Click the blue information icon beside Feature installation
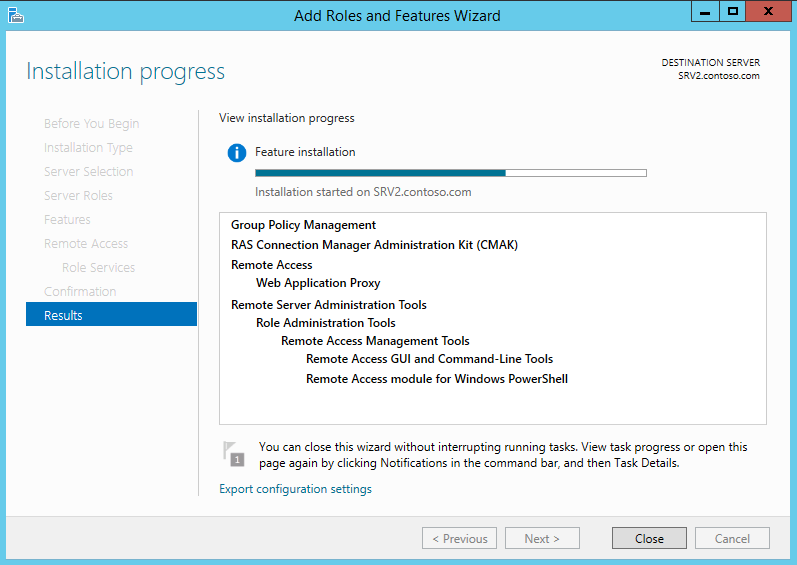 click(x=237, y=152)
